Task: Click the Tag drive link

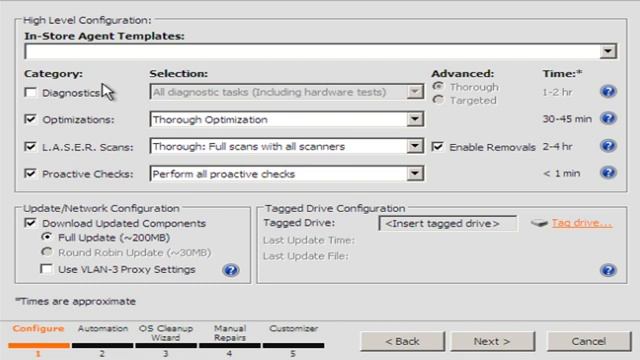Action: pyautogui.click(x=582, y=223)
